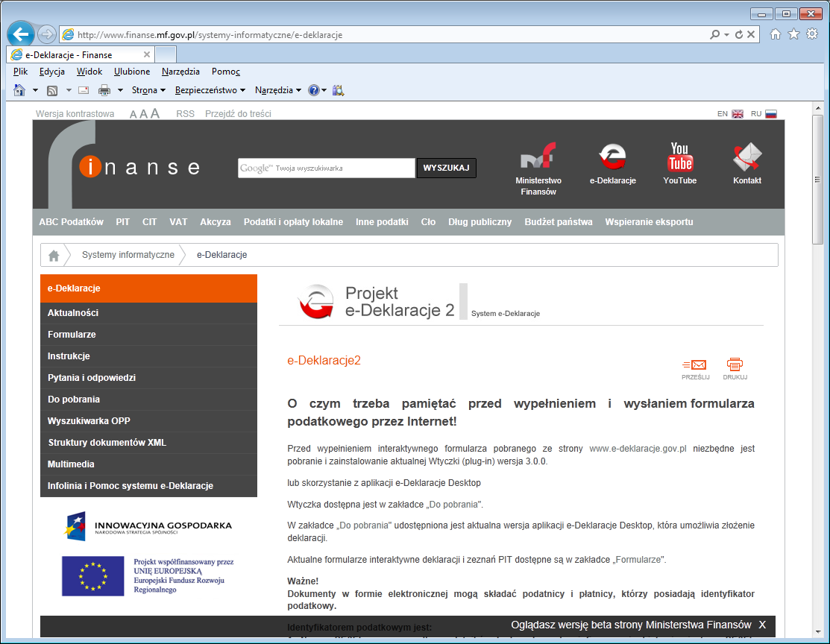Click the research tool icon next to Help
The image size is (830, 644).
pos(339,90)
